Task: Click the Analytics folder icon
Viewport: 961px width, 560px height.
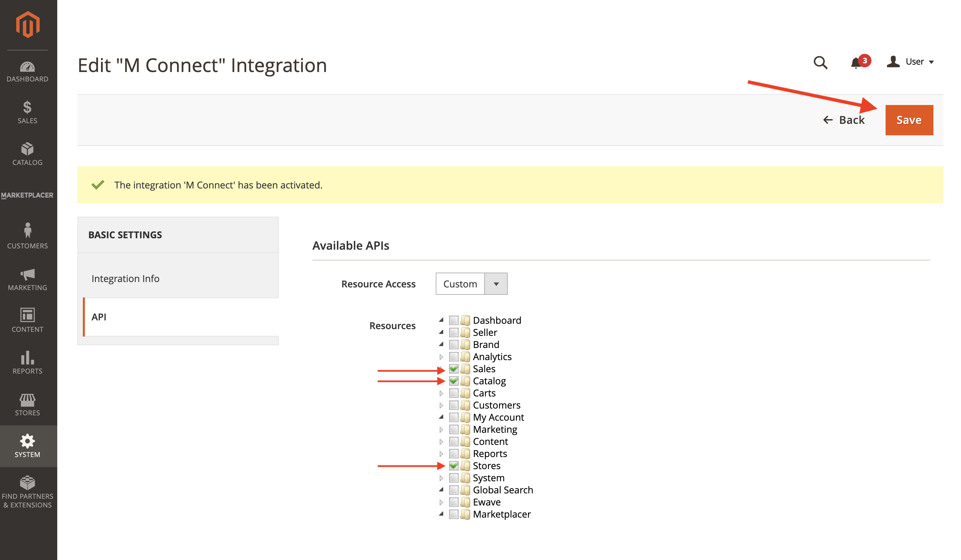Action: click(465, 357)
